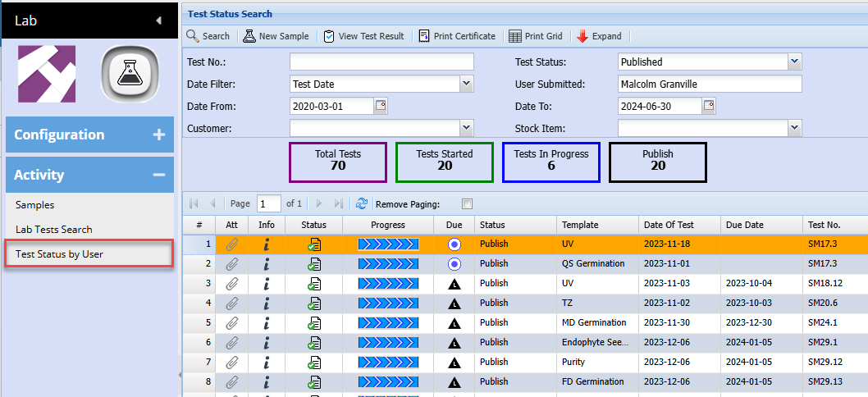Select Test Status by User menu item
Image resolution: width=868 pixels, height=397 pixels.
click(60, 254)
